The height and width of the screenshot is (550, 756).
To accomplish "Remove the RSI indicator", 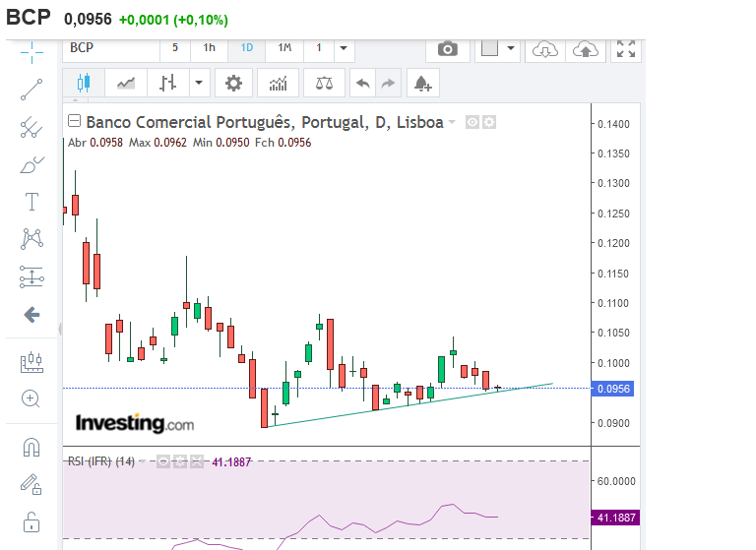I will coord(197,461).
